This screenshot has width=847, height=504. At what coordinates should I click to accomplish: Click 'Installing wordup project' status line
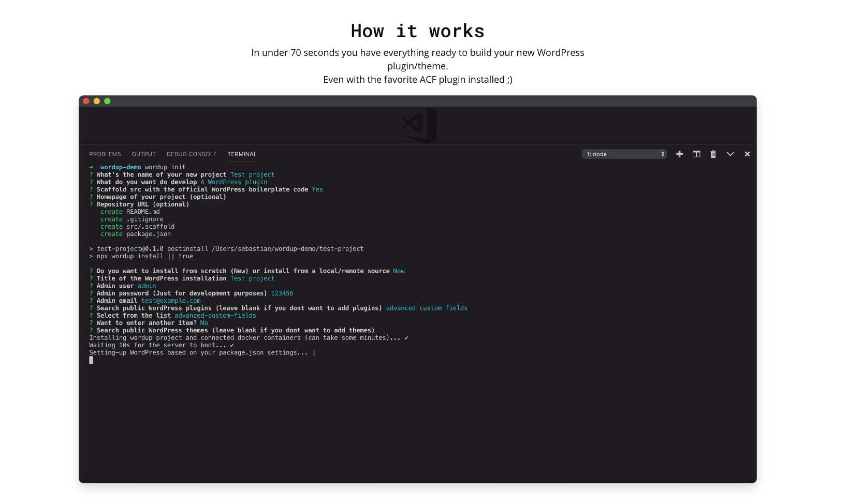click(x=249, y=338)
